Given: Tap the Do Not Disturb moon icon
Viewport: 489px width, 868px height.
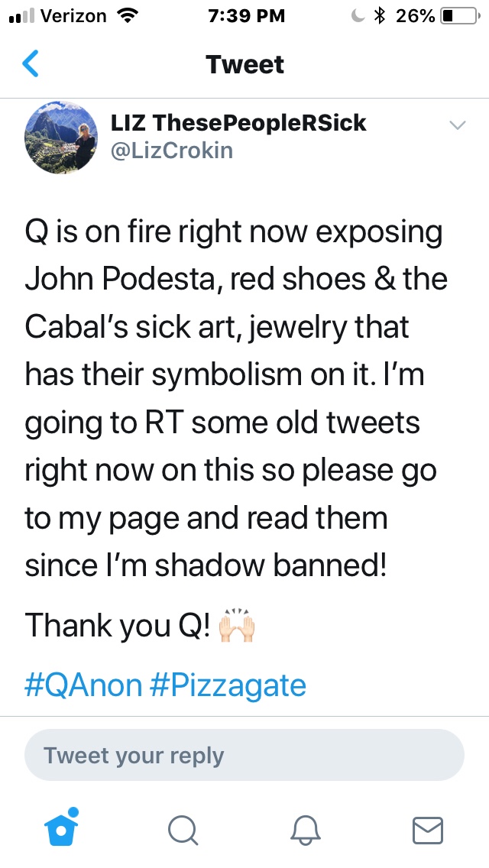Looking at the screenshot, I should pos(358,16).
